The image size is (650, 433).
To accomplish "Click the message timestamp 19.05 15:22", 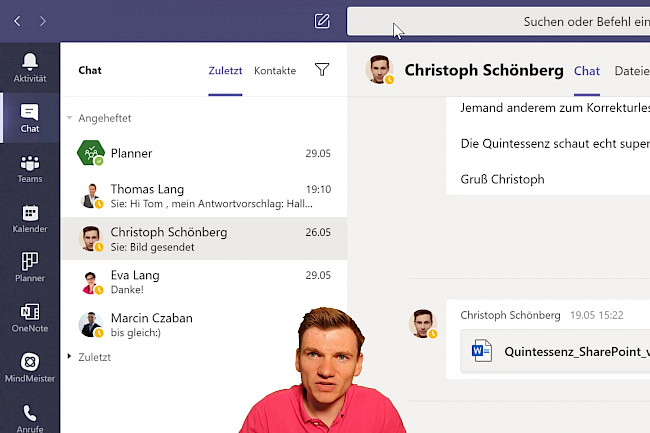I will [597, 315].
